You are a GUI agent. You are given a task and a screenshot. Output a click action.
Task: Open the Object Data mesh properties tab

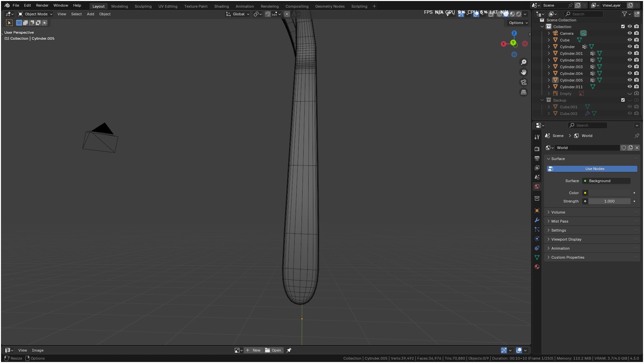point(537,257)
